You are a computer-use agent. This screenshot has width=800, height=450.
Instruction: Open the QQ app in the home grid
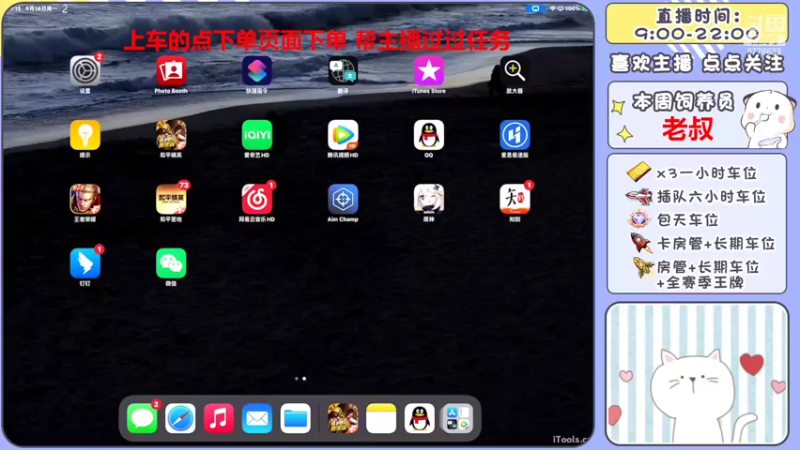[x=429, y=135]
